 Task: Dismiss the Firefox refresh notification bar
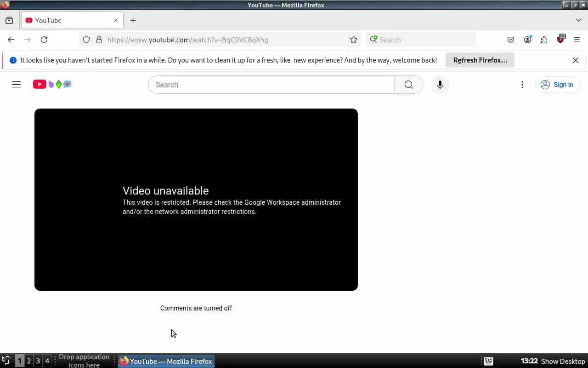[576, 60]
